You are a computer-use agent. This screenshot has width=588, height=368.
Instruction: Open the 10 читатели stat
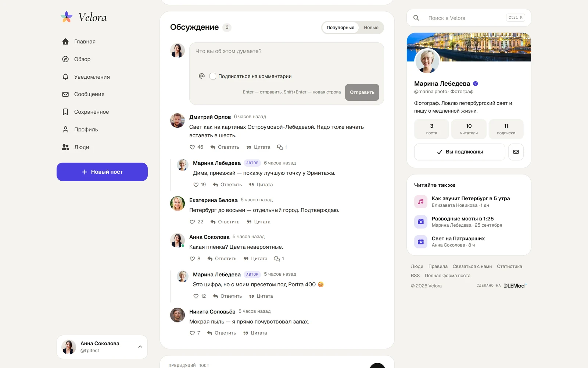tap(469, 129)
